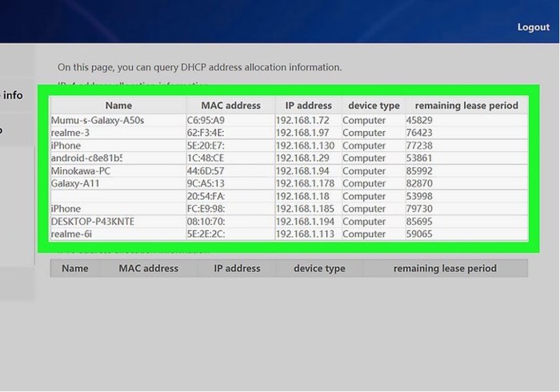The image size is (560, 392).
Task: Click MAC address 9C:A5:13
Action: point(206,183)
